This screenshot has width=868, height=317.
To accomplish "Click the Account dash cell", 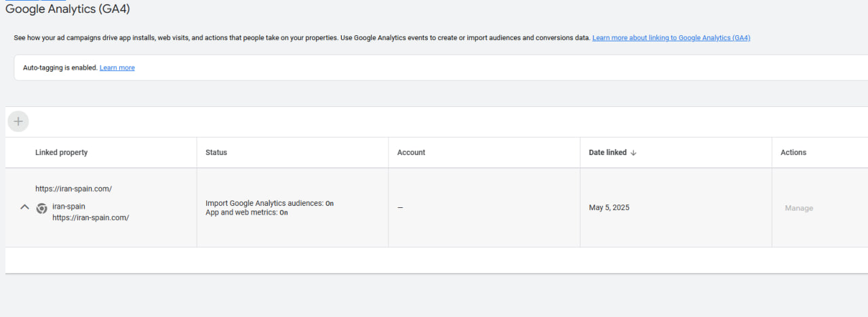I will [400, 208].
